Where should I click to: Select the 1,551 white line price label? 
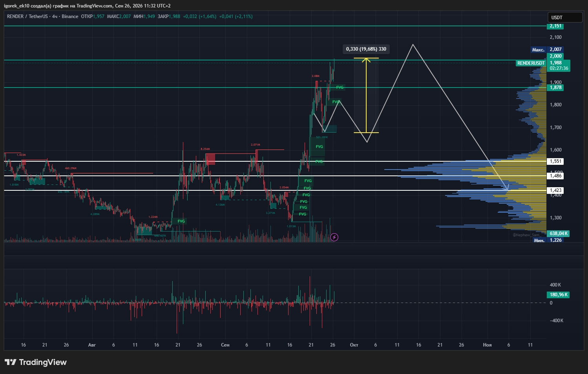[555, 161]
